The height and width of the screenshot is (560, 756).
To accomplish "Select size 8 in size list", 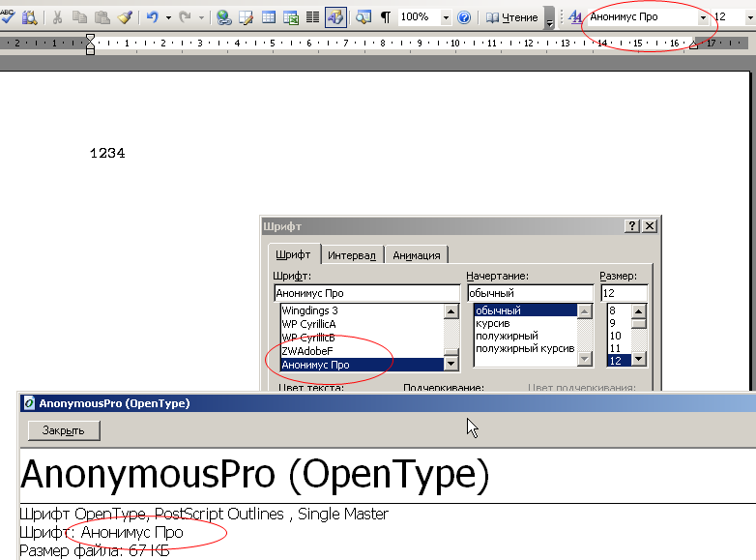I will tap(619, 310).
